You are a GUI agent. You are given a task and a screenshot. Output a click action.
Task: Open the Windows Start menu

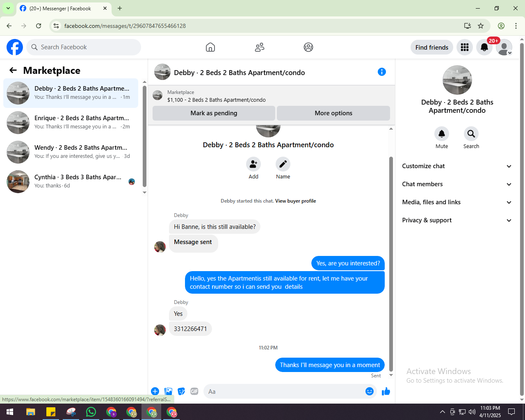10,412
